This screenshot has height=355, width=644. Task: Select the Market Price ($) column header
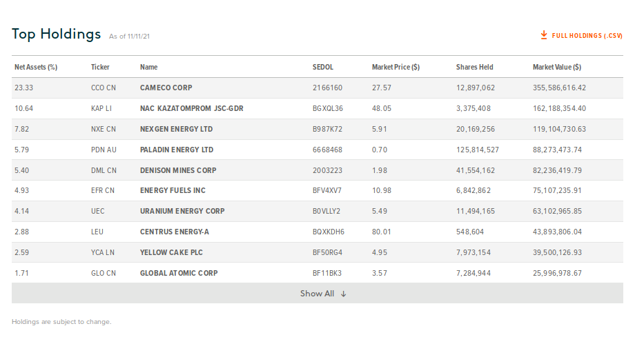(x=396, y=68)
